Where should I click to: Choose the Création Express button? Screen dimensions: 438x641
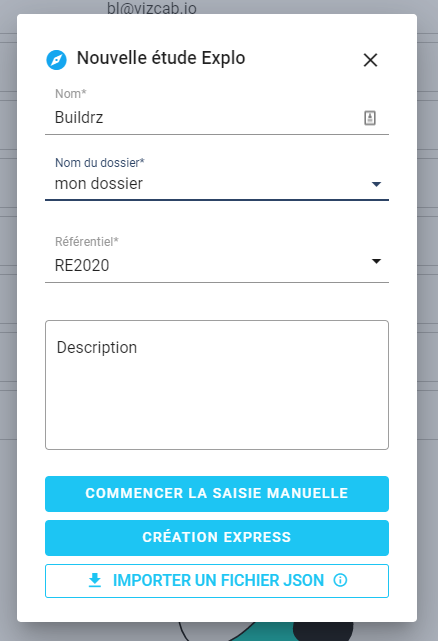(217, 538)
